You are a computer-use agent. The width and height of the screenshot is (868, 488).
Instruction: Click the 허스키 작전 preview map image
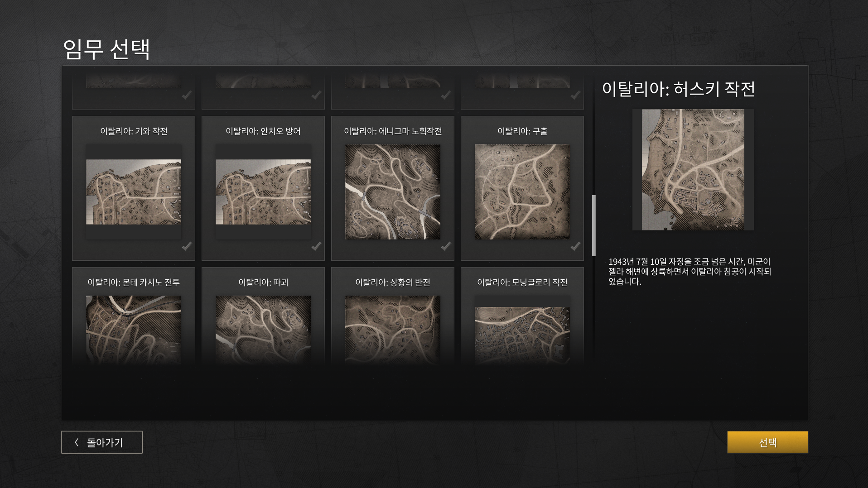coord(693,170)
